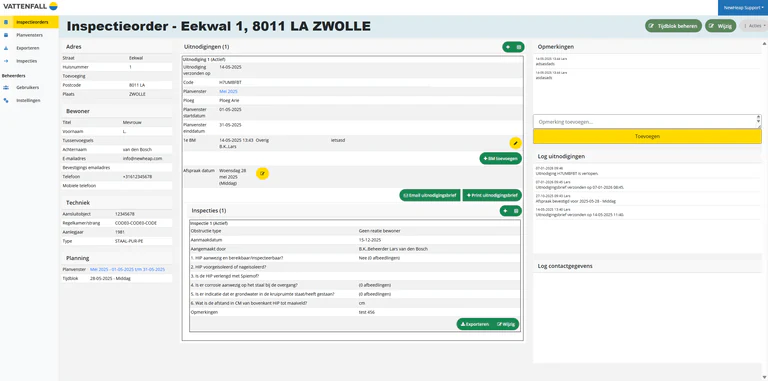
Task: Open the Planning Planvenster Mei 2025 link
Action: [127, 269]
